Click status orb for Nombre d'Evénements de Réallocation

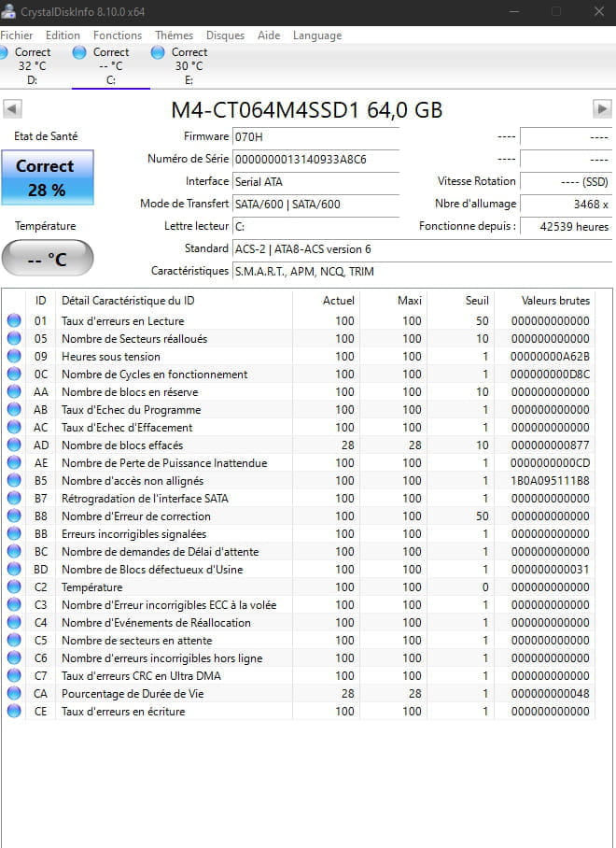(14, 623)
